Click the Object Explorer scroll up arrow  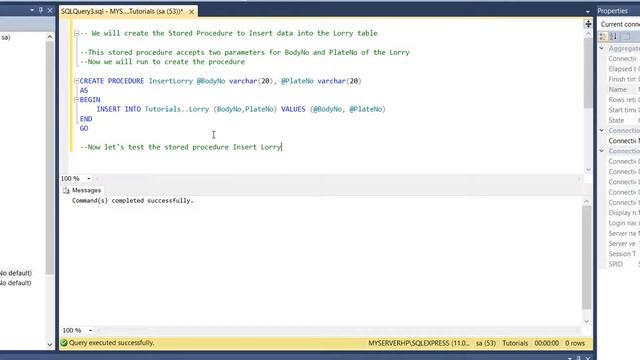50,37
